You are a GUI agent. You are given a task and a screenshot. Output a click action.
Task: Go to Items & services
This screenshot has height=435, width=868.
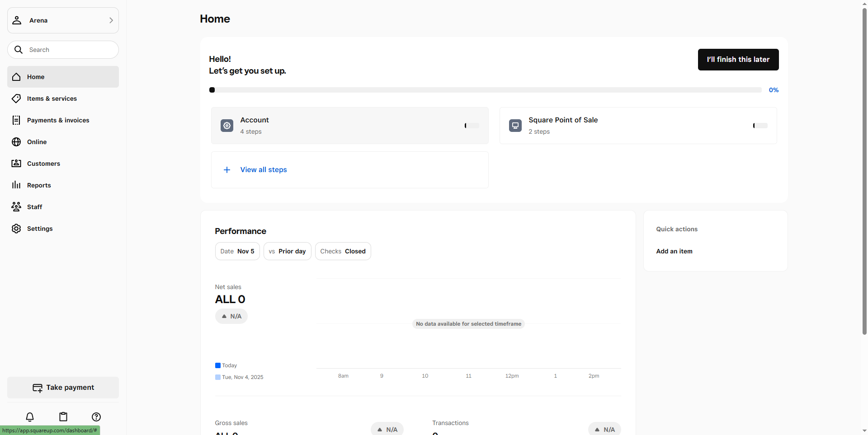point(52,98)
